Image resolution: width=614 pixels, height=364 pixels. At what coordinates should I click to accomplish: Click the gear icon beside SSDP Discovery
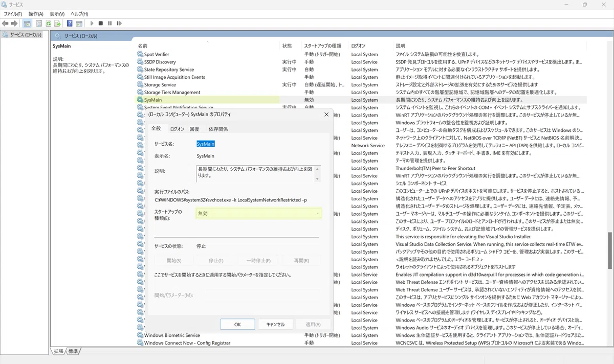tap(140, 62)
